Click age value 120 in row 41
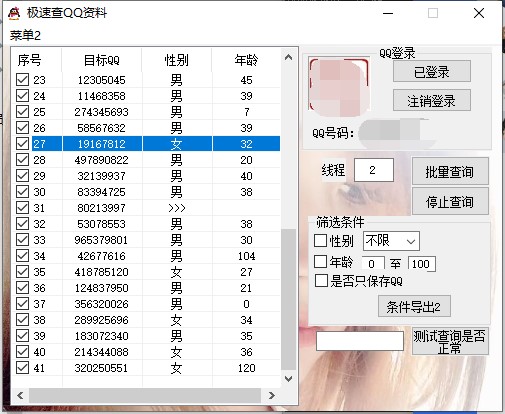 (x=246, y=368)
